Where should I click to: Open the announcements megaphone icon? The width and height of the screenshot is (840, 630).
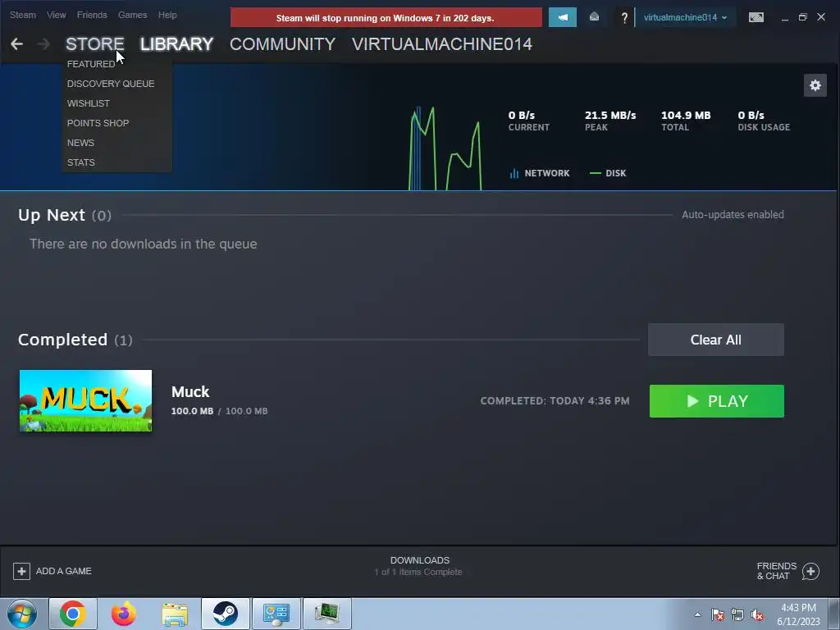[563, 17]
